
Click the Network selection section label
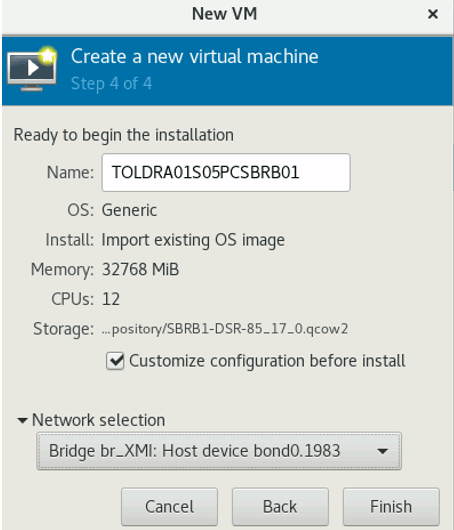click(98, 420)
